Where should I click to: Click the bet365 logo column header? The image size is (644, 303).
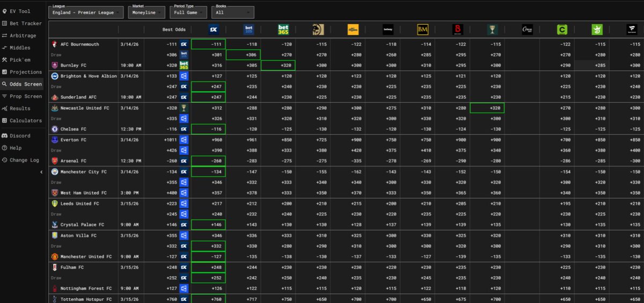(283, 30)
